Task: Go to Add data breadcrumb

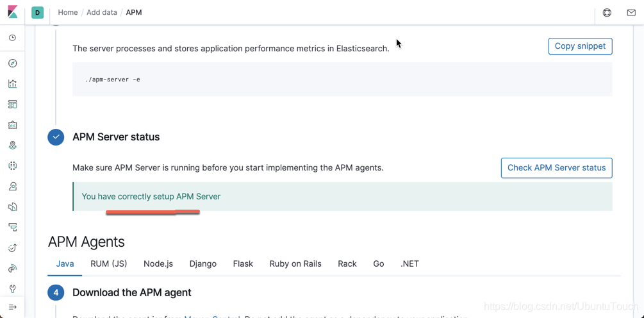Action: 102,12
